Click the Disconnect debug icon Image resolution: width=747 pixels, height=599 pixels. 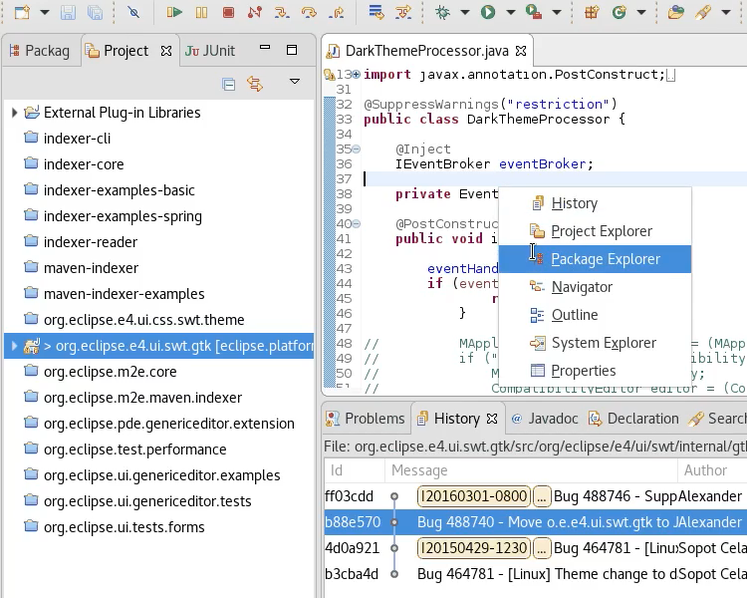coord(255,12)
